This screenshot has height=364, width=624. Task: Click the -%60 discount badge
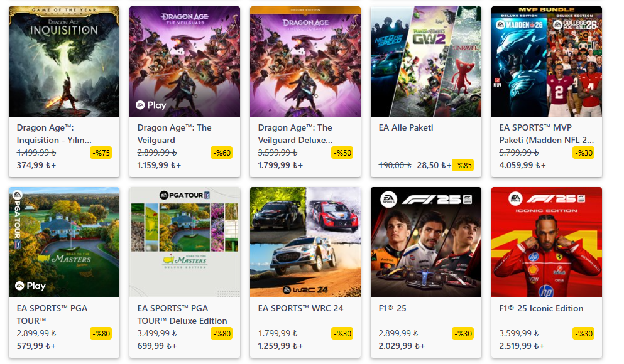[221, 153]
